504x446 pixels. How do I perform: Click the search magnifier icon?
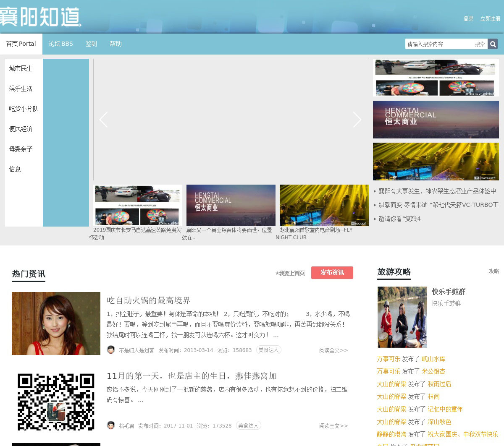coord(493,44)
